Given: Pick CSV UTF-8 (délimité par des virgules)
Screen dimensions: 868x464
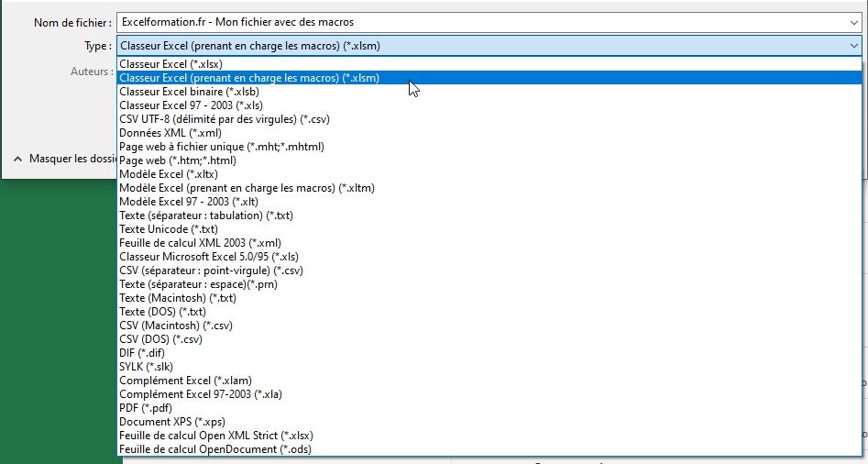Looking at the screenshot, I should click(225, 119).
